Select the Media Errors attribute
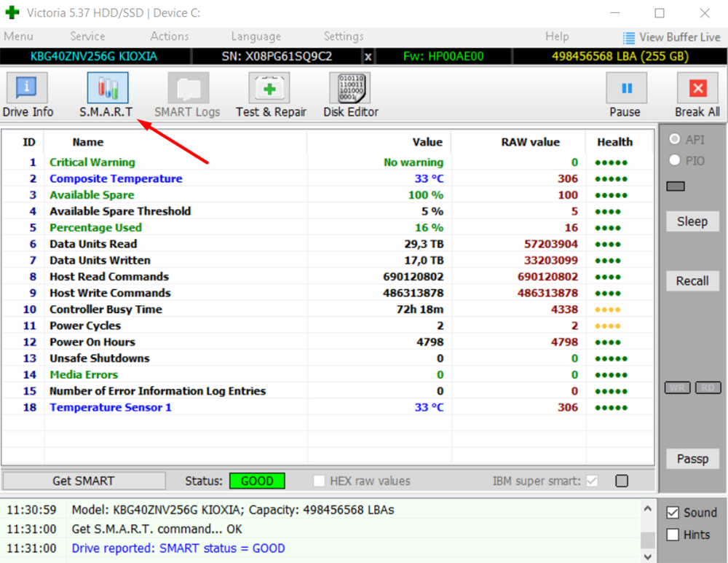 pos(84,374)
